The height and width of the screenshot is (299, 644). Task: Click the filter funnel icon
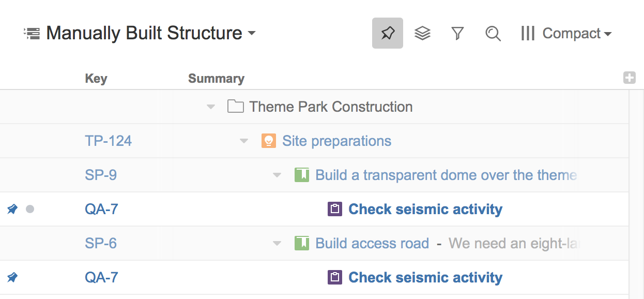click(457, 34)
